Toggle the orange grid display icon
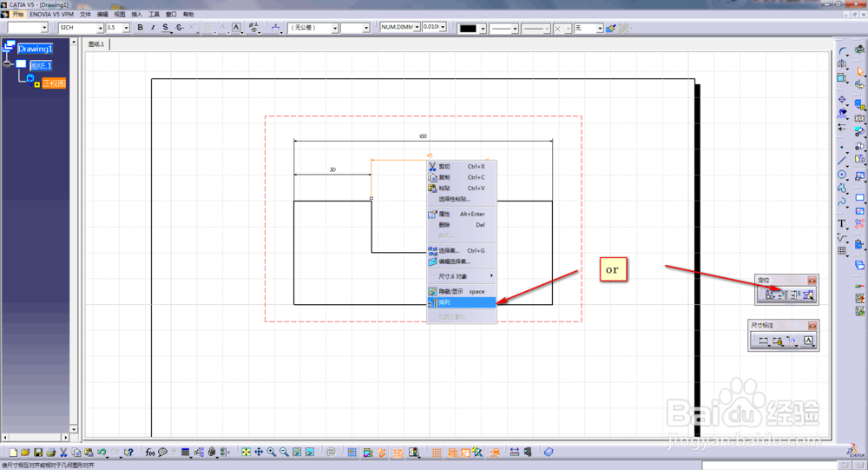868x470 pixels. coord(437,453)
